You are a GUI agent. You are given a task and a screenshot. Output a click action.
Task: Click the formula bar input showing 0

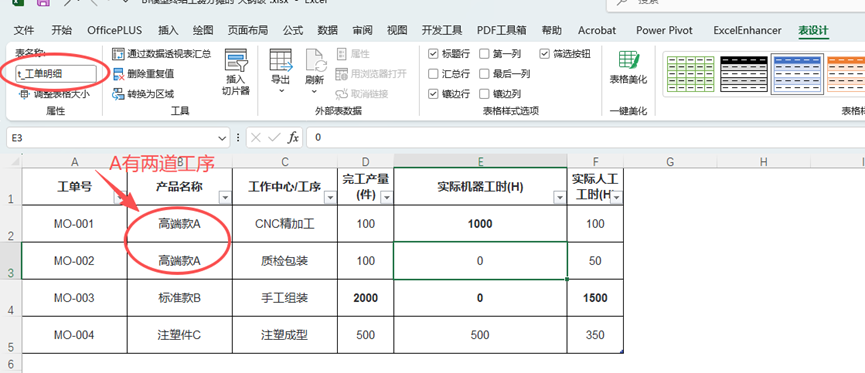585,137
